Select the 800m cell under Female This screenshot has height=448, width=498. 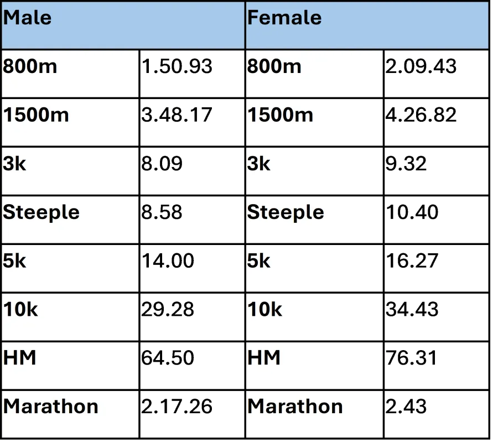tap(314, 74)
